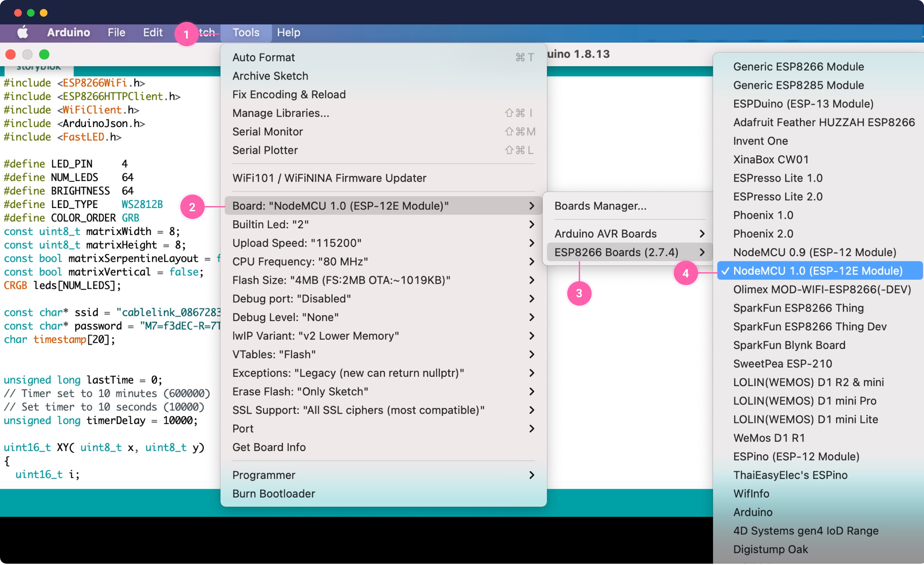924x565 pixels.
Task: Select ESPDuino (ESP-13 Module) board
Action: pyautogui.click(x=820, y=104)
